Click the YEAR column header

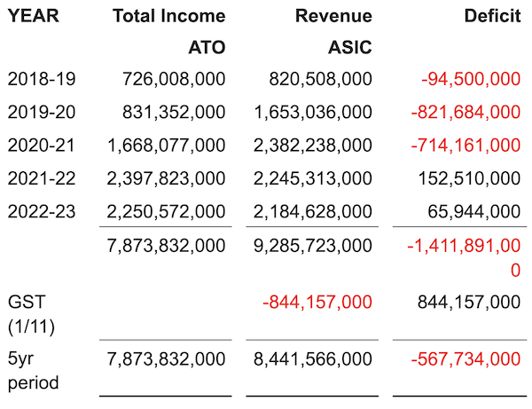pos(33,16)
